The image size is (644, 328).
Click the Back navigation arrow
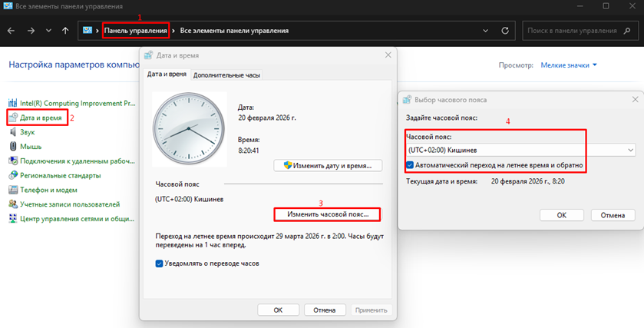12,31
